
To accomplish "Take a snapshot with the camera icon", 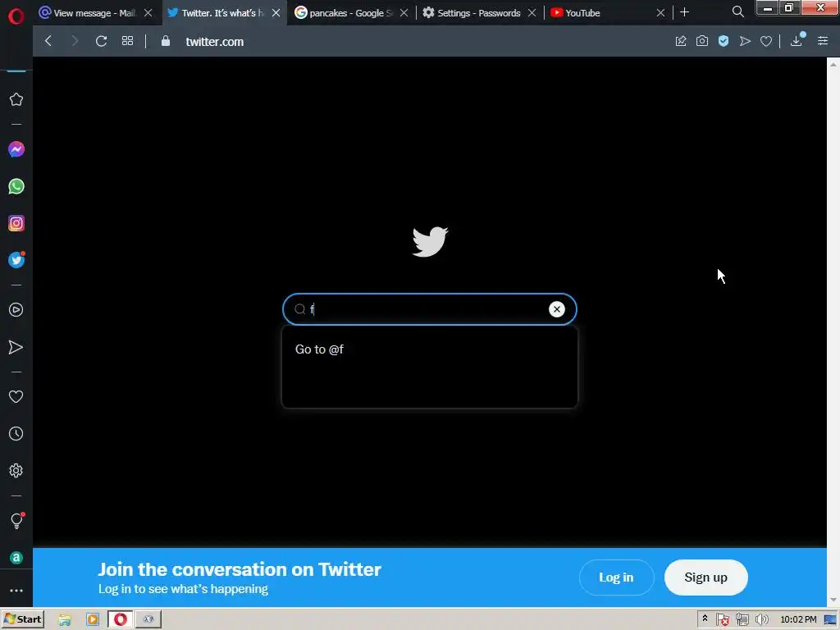I will tap(702, 41).
